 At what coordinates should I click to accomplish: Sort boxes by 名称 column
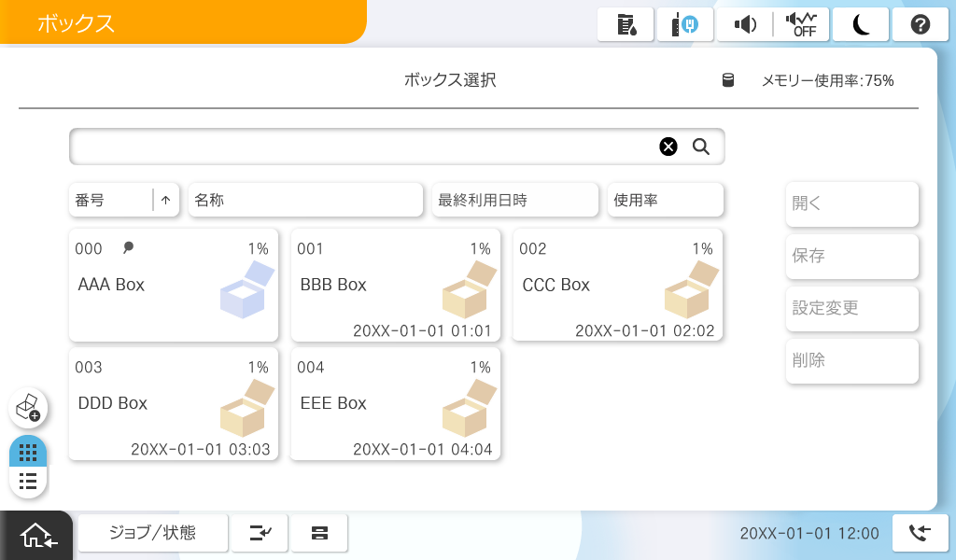[x=305, y=200]
